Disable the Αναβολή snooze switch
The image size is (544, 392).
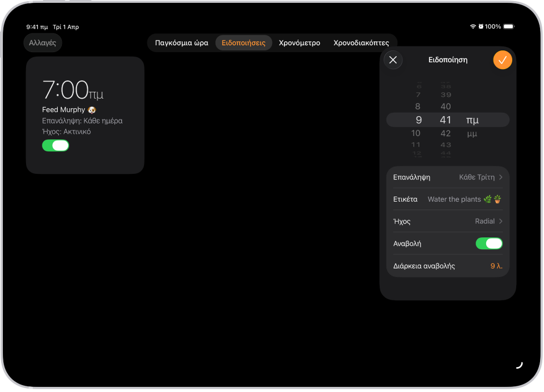(489, 244)
